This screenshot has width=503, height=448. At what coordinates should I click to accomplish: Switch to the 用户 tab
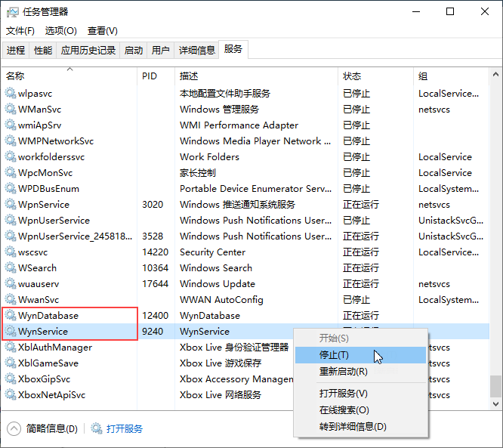click(x=160, y=51)
